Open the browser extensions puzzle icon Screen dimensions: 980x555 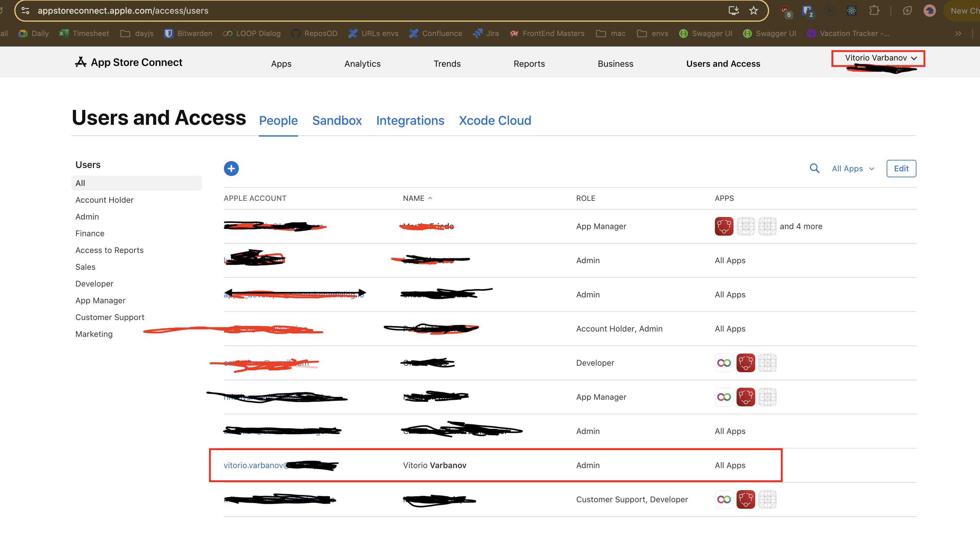874,11
